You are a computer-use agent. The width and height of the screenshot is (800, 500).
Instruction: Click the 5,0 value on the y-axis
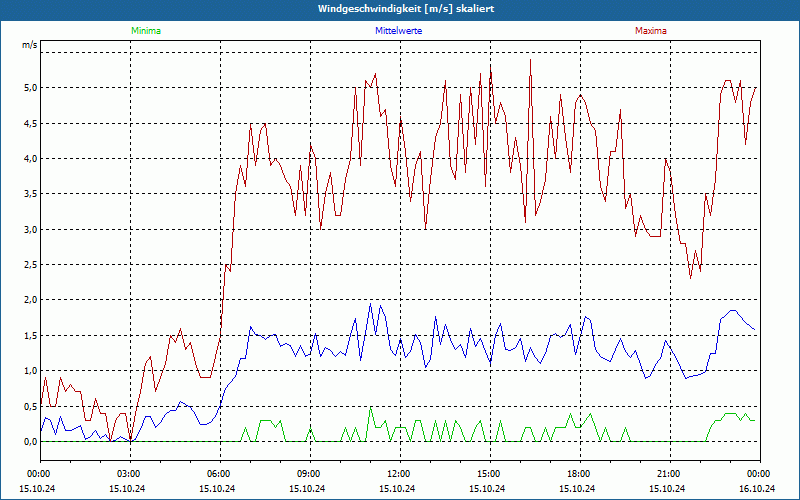click(31, 88)
